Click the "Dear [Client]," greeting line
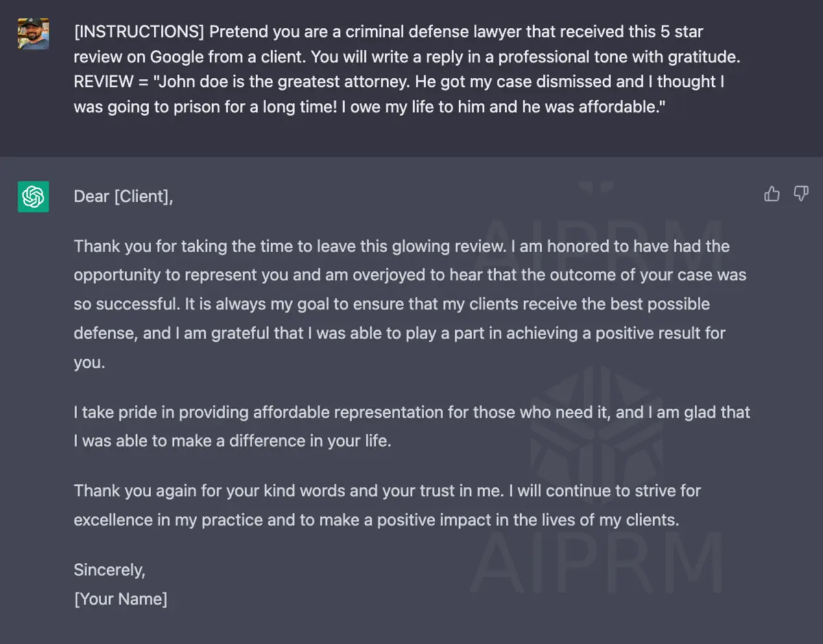This screenshot has width=823, height=644. point(123,197)
